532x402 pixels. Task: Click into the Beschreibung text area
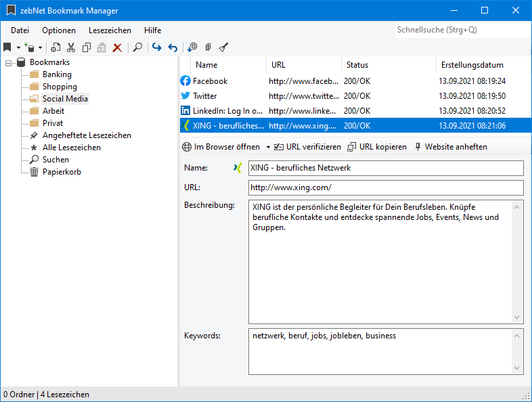point(380,262)
